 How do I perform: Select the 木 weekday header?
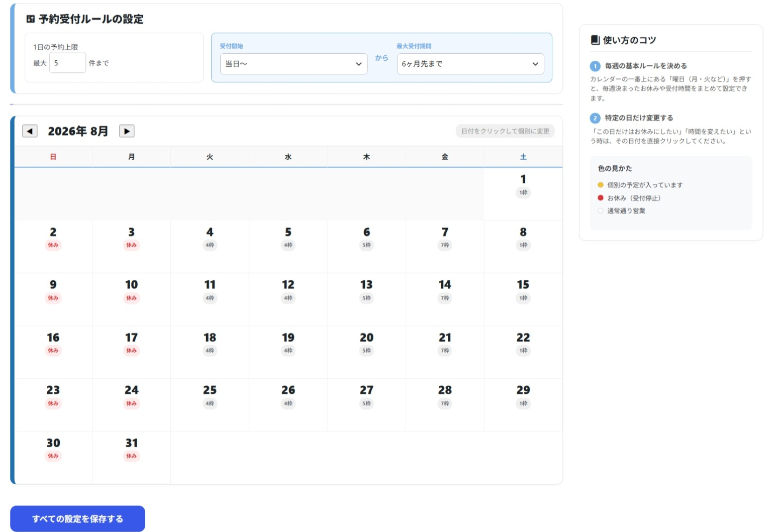point(367,157)
